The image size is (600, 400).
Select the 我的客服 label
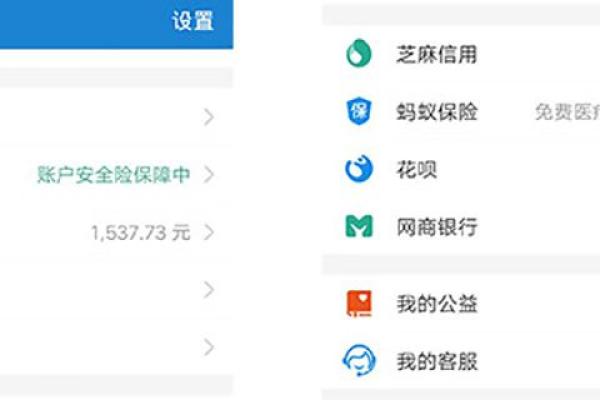437,361
